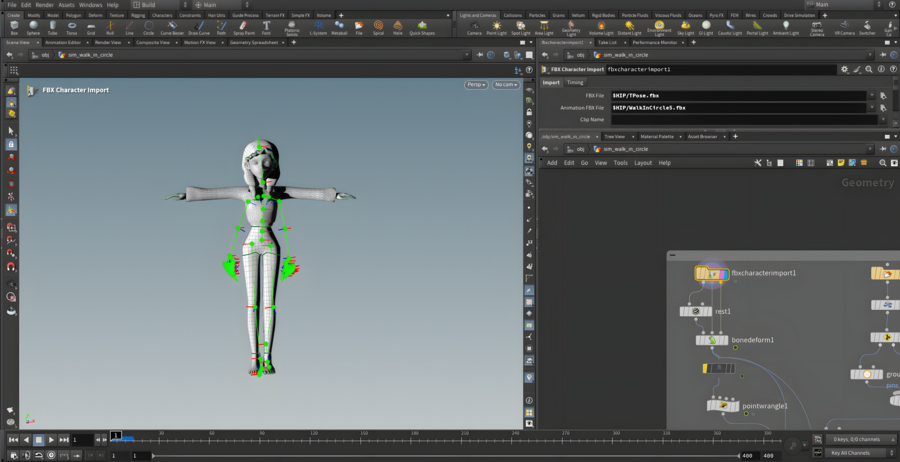Click the L-System shelf tool
900x462 pixels.
(x=318, y=28)
